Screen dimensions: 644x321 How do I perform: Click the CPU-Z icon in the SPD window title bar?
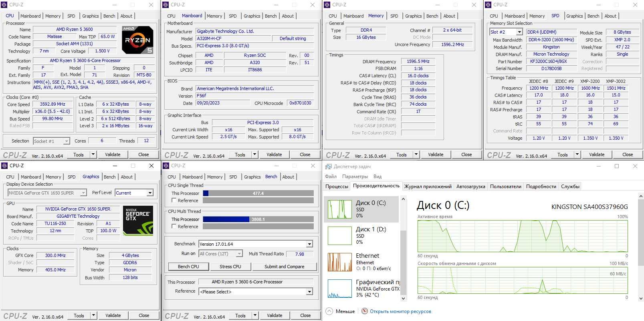[x=489, y=5]
